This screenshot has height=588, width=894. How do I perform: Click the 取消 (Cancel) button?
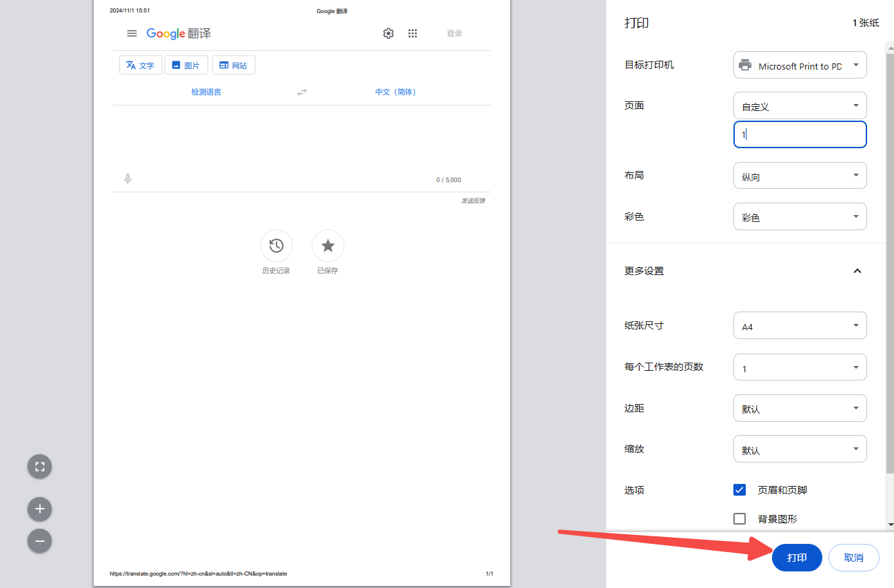(x=853, y=558)
